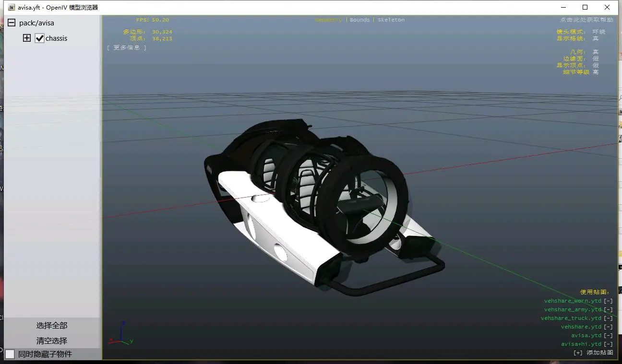Viewport: 622px width, 364px height.
Task: Click the avisa+hi.ytd texture name
Action: click(x=581, y=344)
